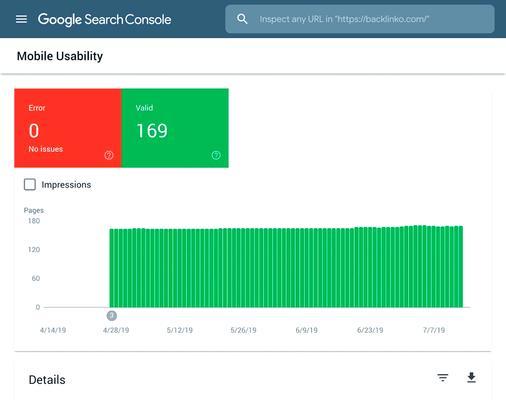The width and height of the screenshot is (506, 400).
Task: Click the help icon on Error card
Action: (x=109, y=155)
